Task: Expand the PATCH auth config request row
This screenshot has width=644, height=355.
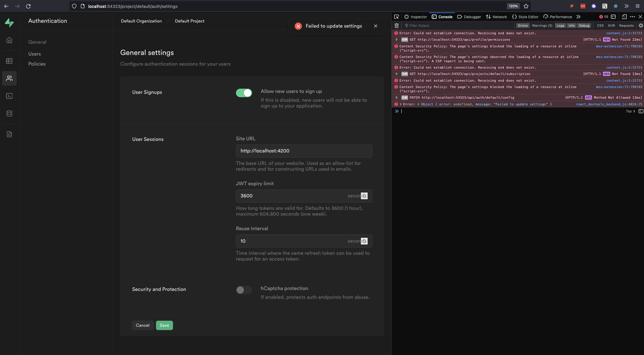Action: coord(397,97)
